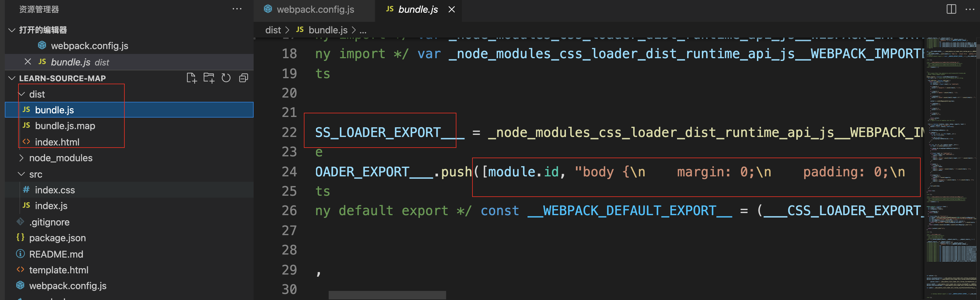Close the bundle.js editor tab

pyautogui.click(x=452, y=9)
